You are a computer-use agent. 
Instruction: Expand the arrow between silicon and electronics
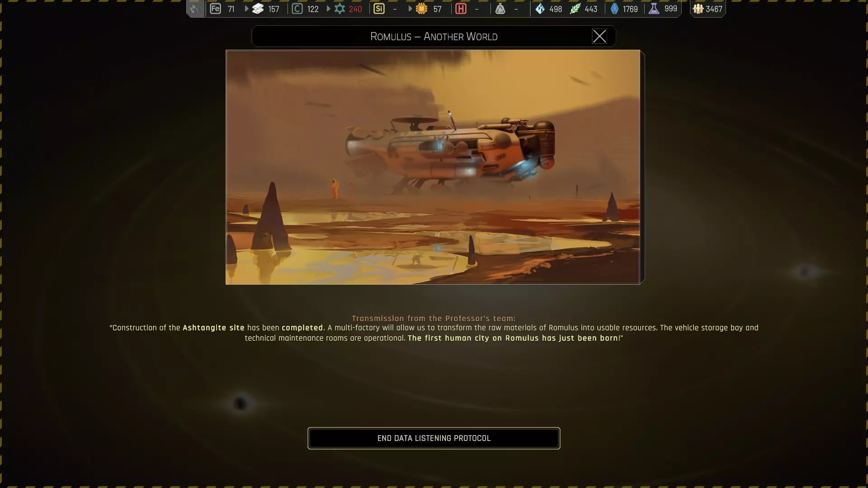tap(410, 9)
